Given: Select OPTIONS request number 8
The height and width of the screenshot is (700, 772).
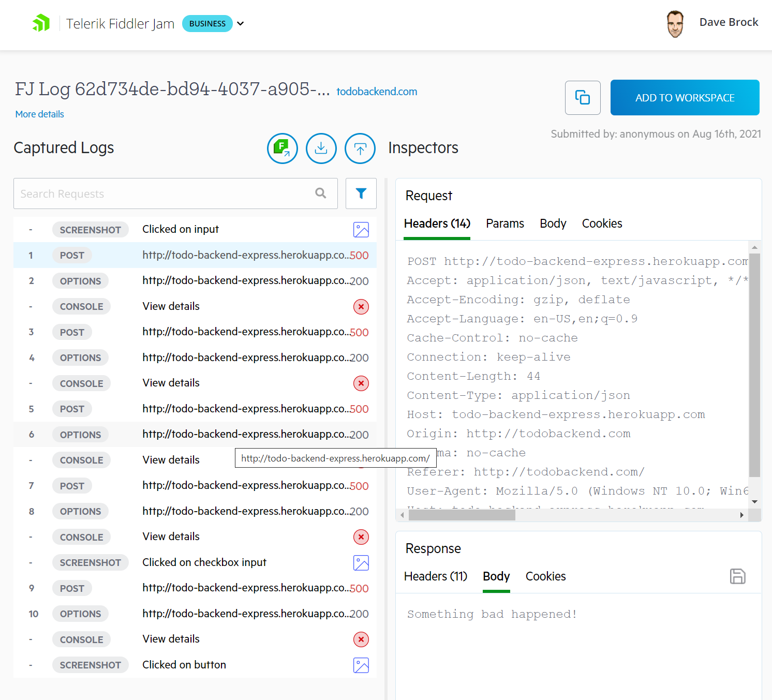Looking at the screenshot, I should [x=195, y=511].
